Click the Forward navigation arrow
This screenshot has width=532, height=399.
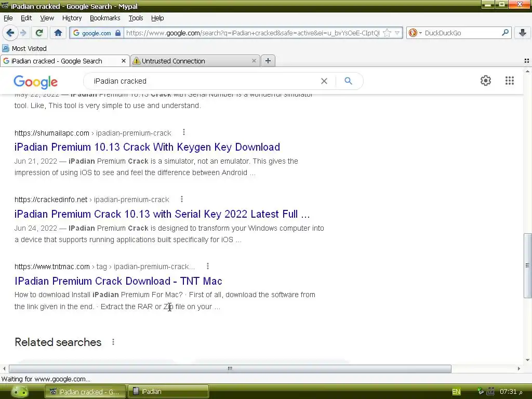(x=23, y=33)
